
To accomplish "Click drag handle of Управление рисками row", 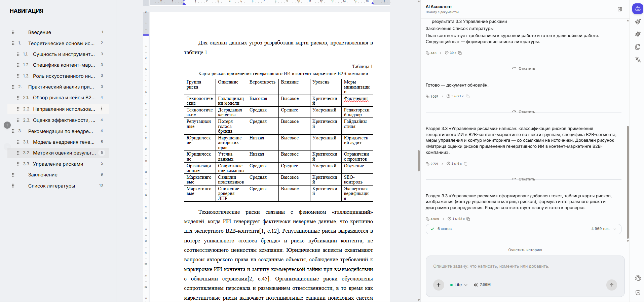I will (18, 164).
